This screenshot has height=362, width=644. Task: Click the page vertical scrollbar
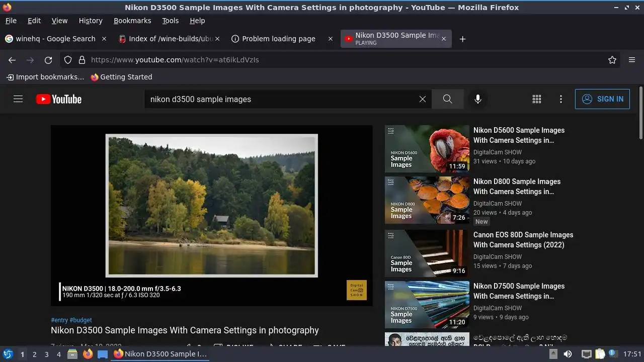pos(640,113)
